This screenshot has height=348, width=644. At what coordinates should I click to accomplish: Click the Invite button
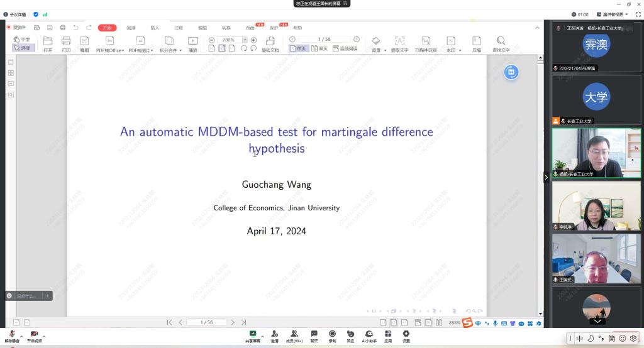click(x=275, y=334)
